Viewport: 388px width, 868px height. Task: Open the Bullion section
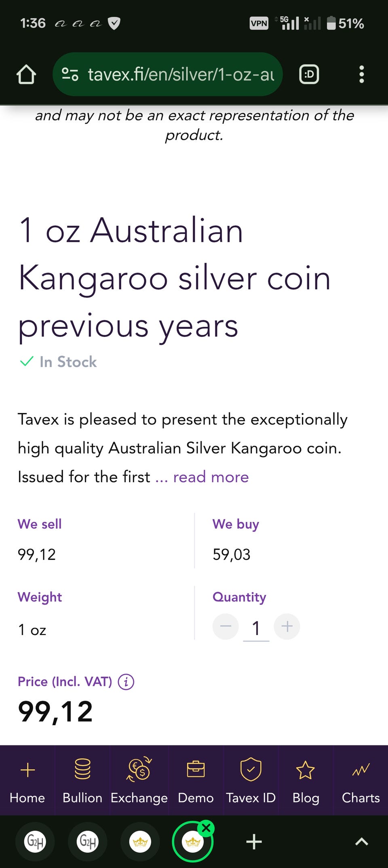(x=82, y=780)
